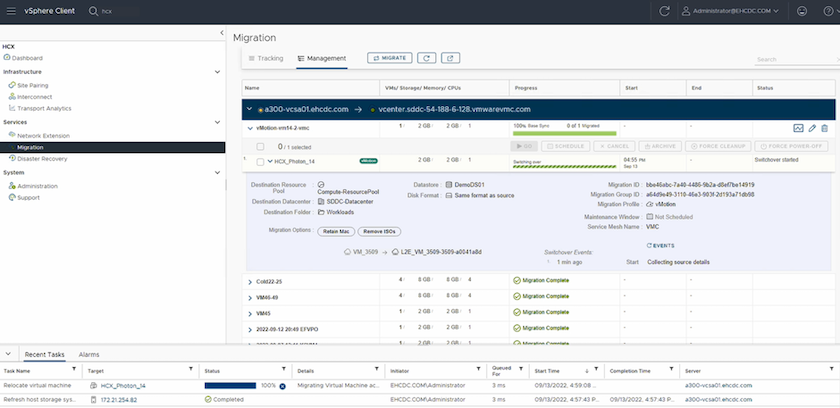
Task: Click the MIGRATE button
Action: coord(389,59)
